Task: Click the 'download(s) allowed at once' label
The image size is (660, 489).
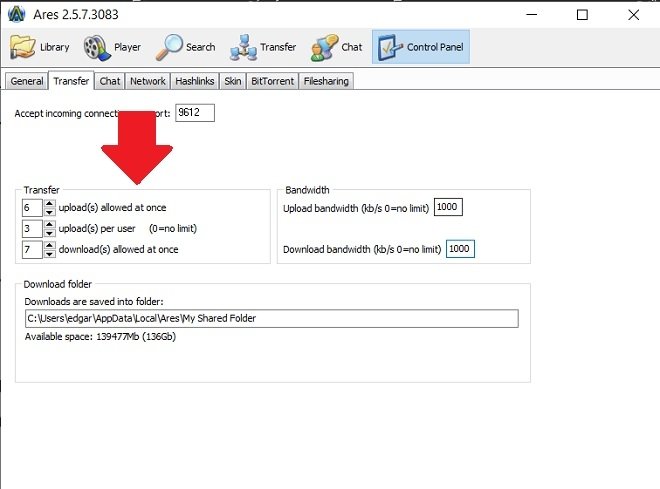Action: pyautogui.click(x=118, y=250)
